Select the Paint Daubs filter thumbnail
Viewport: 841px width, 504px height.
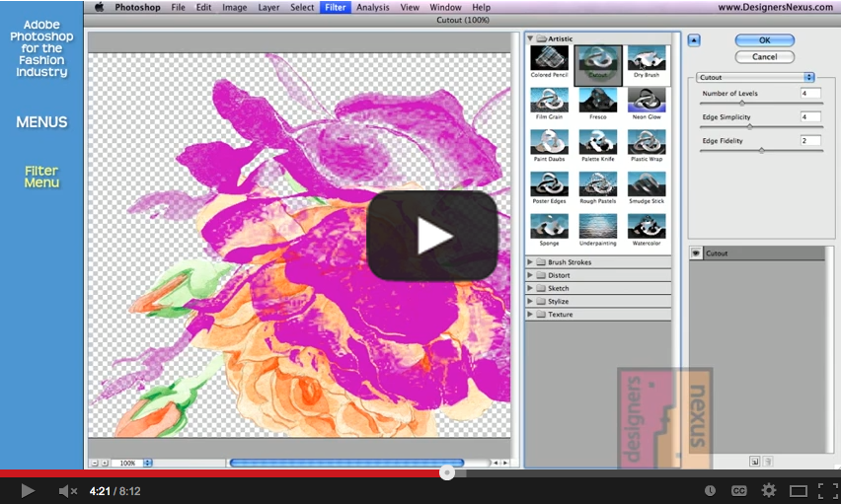pos(549,142)
